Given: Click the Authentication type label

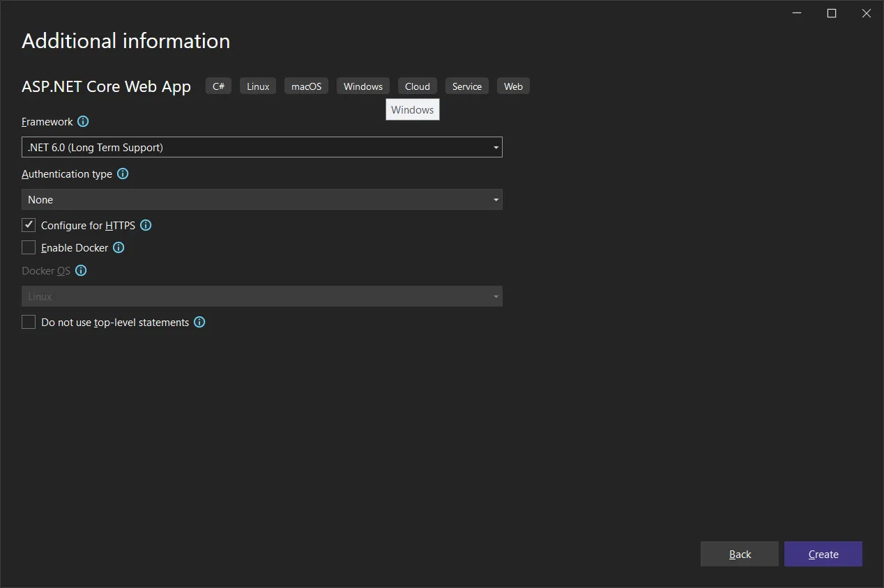Looking at the screenshot, I should pyautogui.click(x=67, y=173).
